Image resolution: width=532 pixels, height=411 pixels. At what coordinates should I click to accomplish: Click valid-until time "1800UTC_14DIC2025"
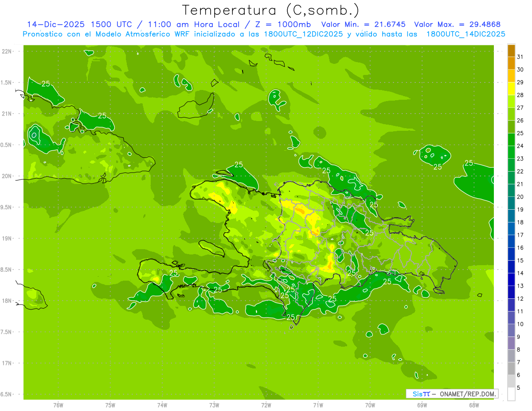466,34
